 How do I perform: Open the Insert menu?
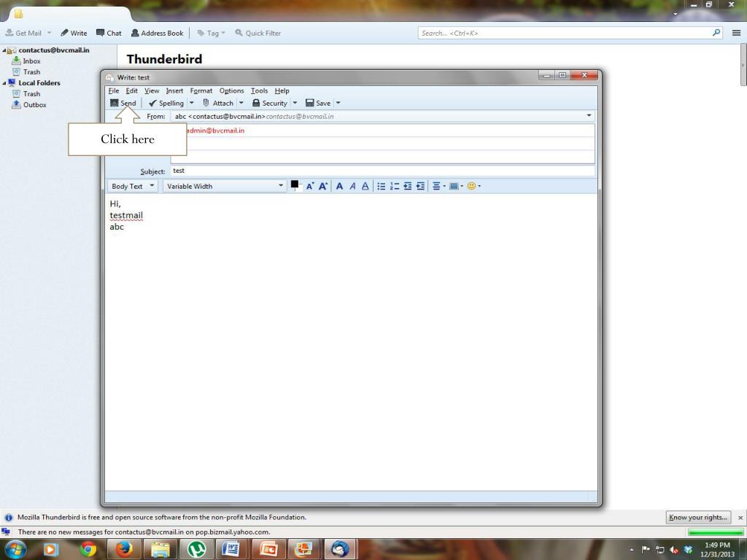tap(174, 90)
